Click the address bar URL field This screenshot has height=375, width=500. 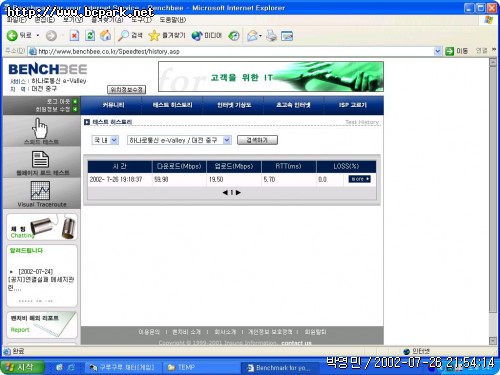pos(232,51)
